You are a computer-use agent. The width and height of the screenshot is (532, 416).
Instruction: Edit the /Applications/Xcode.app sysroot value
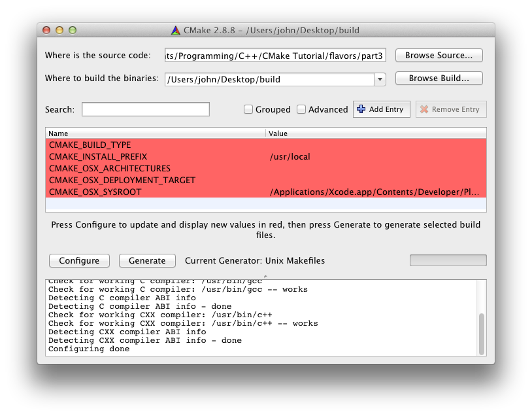click(x=376, y=192)
